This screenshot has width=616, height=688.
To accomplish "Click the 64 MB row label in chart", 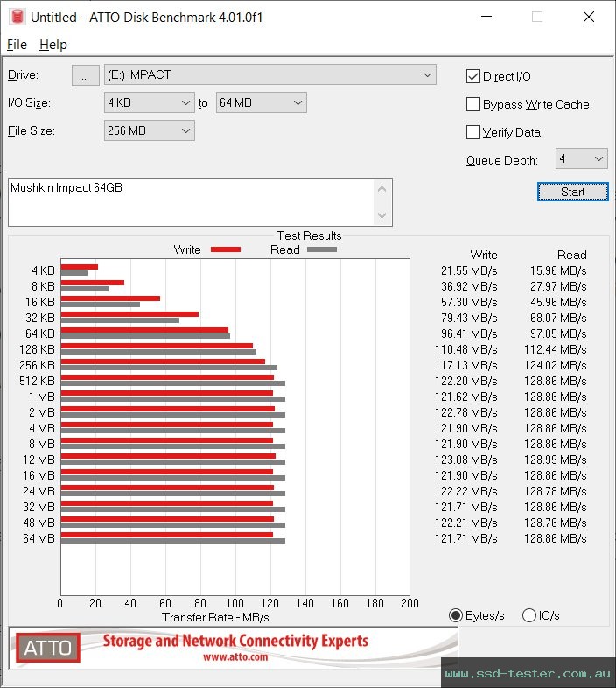I will click(38, 538).
